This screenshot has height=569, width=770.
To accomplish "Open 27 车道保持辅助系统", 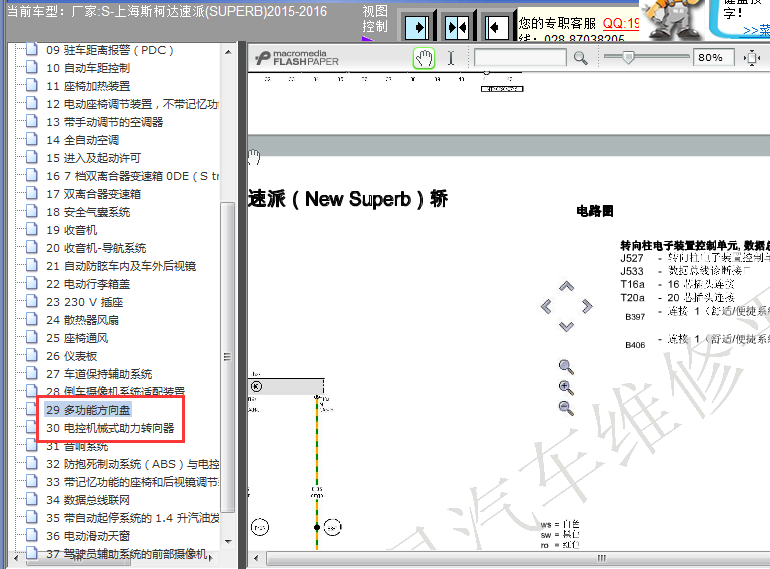I will pos(99,374).
